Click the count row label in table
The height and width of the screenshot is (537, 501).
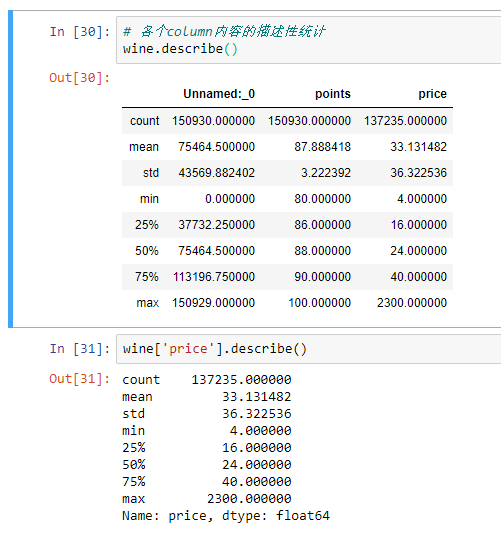[x=145, y=121]
